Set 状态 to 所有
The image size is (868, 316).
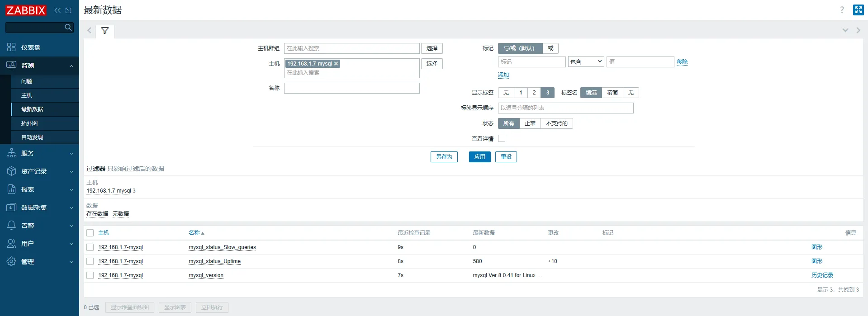click(509, 123)
